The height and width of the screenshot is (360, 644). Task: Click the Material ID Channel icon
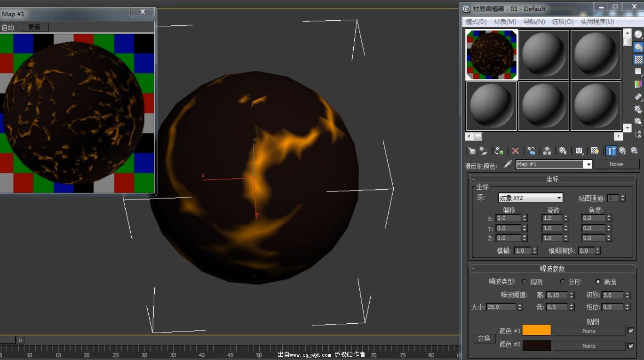click(563, 151)
